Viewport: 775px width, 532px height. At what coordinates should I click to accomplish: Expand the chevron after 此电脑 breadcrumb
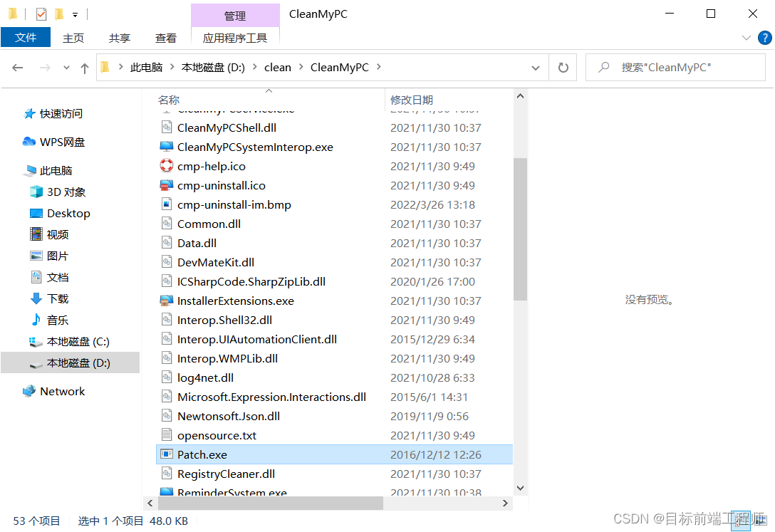pyautogui.click(x=172, y=67)
